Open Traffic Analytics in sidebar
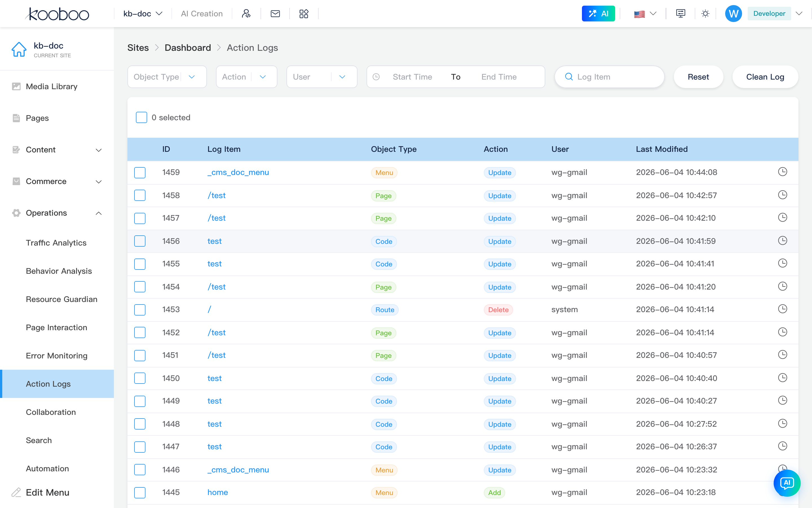This screenshot has height=508, width=812. pos(57,243)
